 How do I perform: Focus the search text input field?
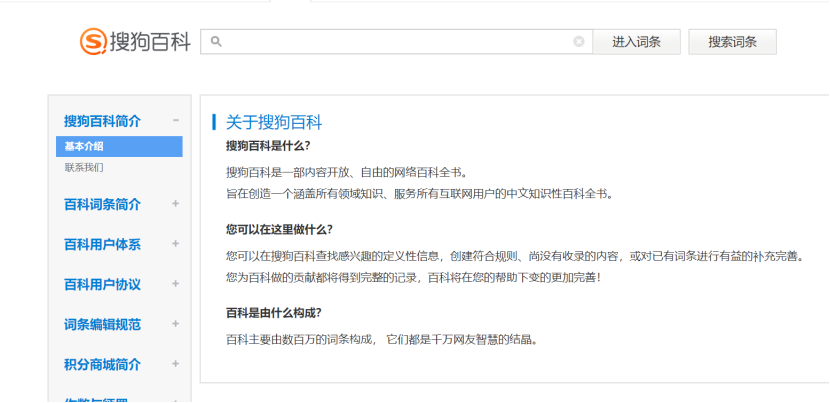point(395,42)
